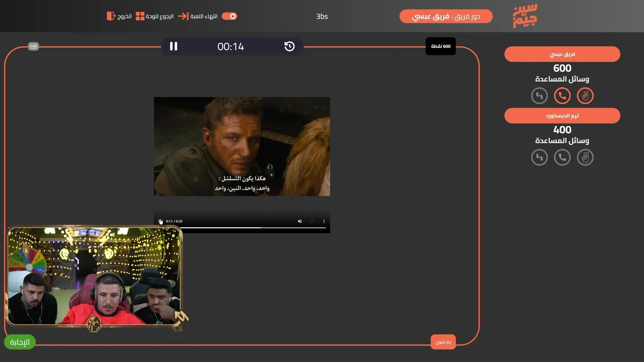Image resolution: width=644 pixels, height=362 pixels.
Task: Use تيم الديسكورد swap help icon
Action: click(x=539, y=157)
